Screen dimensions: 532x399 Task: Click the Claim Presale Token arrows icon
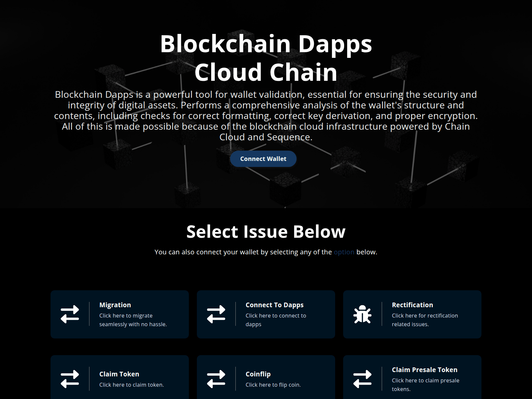click(x=362, y=379)
